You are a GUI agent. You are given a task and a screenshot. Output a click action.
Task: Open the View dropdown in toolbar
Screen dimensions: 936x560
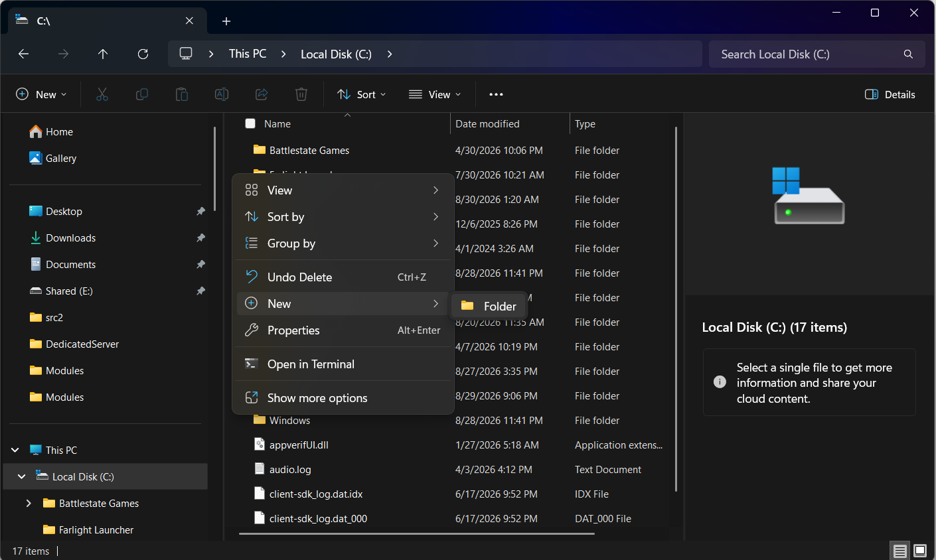[x=435, y=94]
